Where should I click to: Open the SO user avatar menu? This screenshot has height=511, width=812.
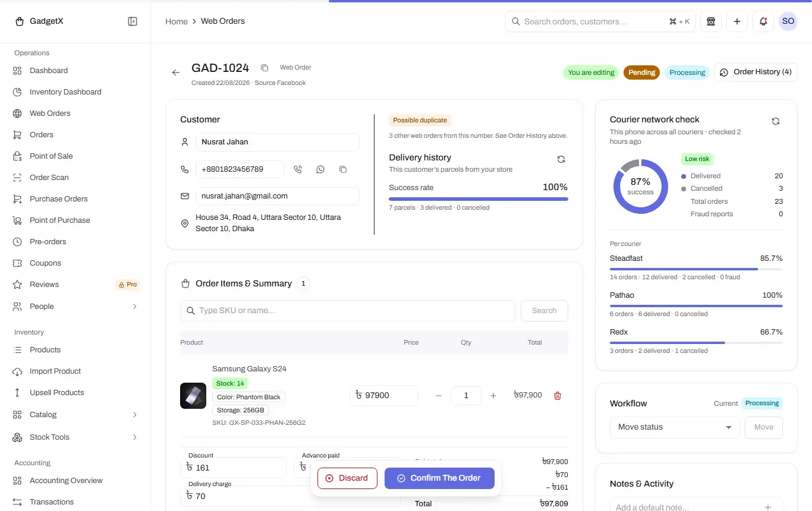pyautogui.click(x=788, y=21)
